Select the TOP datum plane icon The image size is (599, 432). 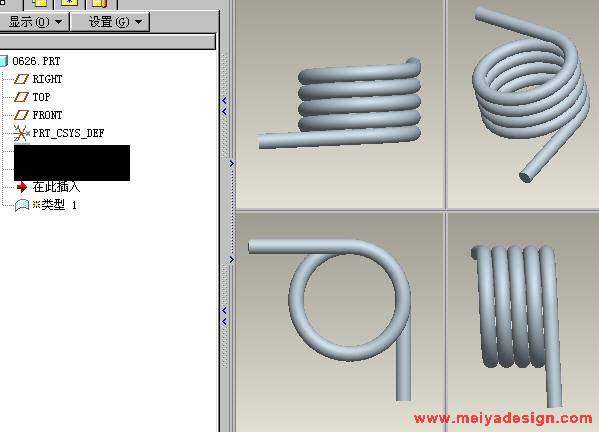21,97
